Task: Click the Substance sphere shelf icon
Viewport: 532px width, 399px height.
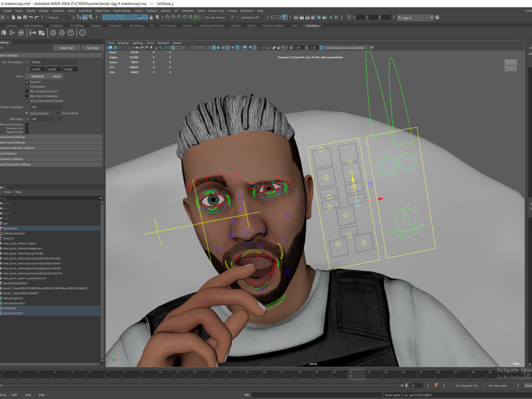Action: click(3, 33)
